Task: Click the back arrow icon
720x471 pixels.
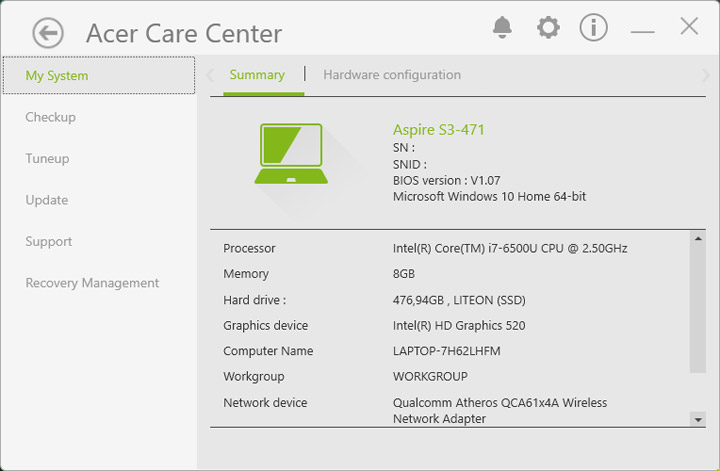Action: click(x=47, y=33)
